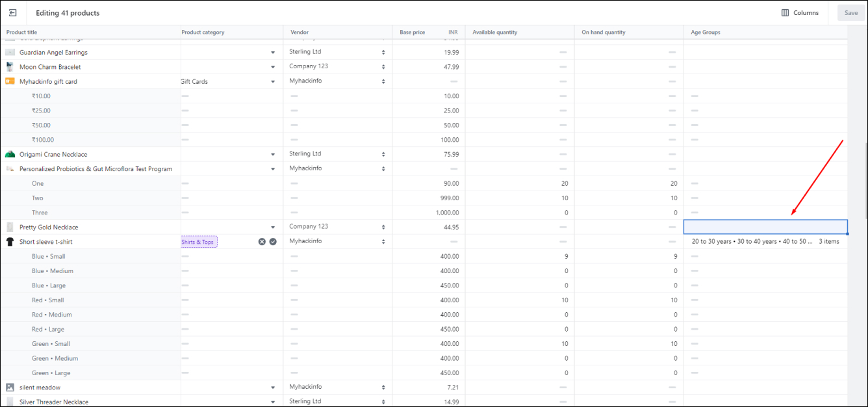Viewport: 868px width, 407px height.
Task: Click the orange Myhackinfo gift card icon
Action: pos(10,81)
